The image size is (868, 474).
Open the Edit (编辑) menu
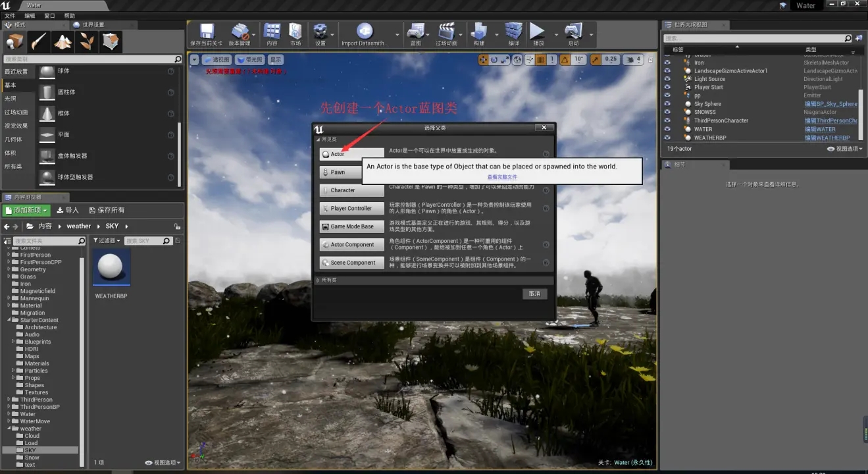tap(30, 15)
